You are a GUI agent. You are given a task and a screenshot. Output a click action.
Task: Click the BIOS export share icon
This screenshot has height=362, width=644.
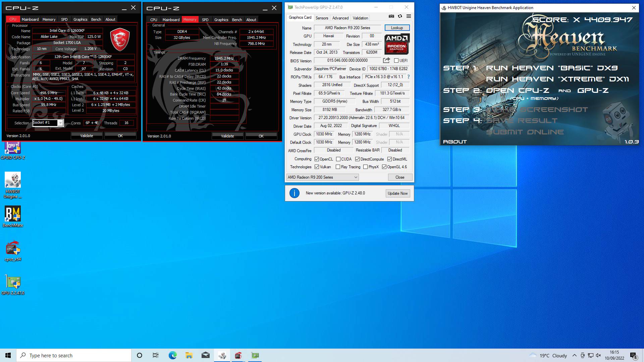pyautogui.click(x=386, y=60)
